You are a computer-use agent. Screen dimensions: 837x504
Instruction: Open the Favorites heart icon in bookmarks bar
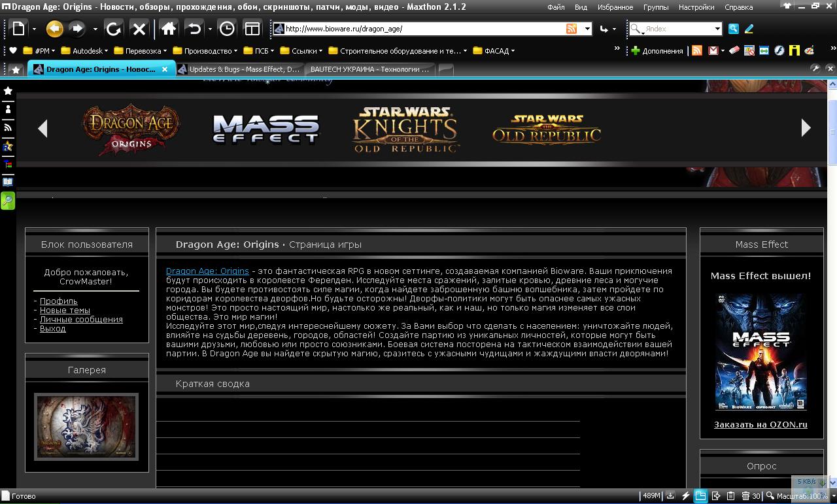pyautogui.click(x=13, y=50)
